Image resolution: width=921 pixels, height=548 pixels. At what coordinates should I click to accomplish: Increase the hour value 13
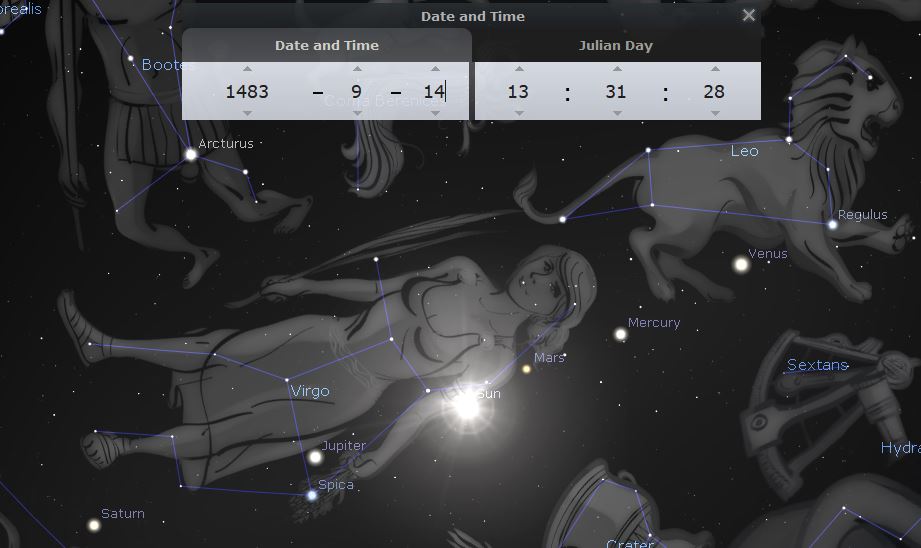pos(519,69)
